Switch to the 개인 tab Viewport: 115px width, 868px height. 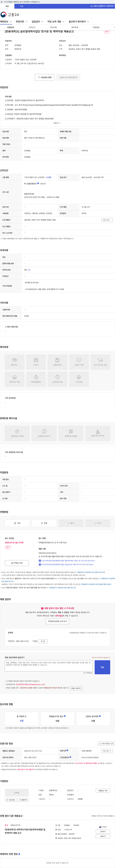click(7, 6)
